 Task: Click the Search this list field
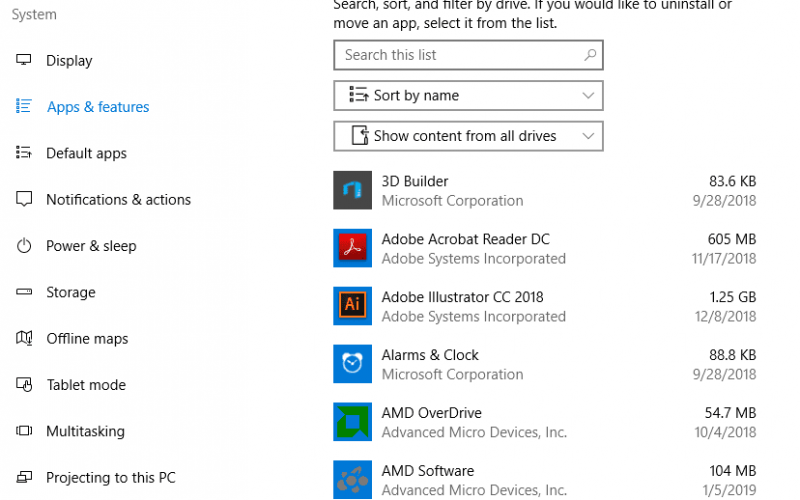coord(468,55)
